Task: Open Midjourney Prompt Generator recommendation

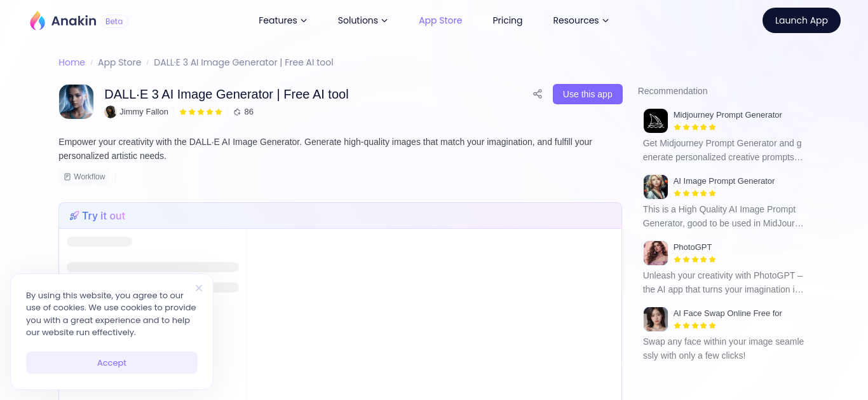Action: coord(728,115)
